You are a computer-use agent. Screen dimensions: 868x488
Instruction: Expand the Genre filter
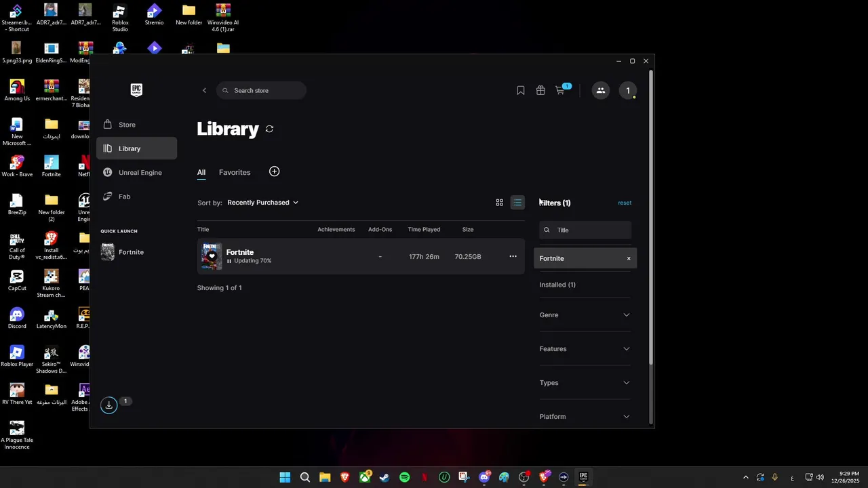click(585, 315)
